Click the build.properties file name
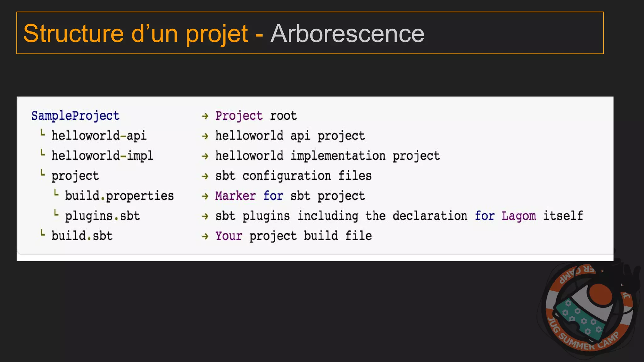The width and height of the screenshot is (644, 362). click(x=119, y=196)
